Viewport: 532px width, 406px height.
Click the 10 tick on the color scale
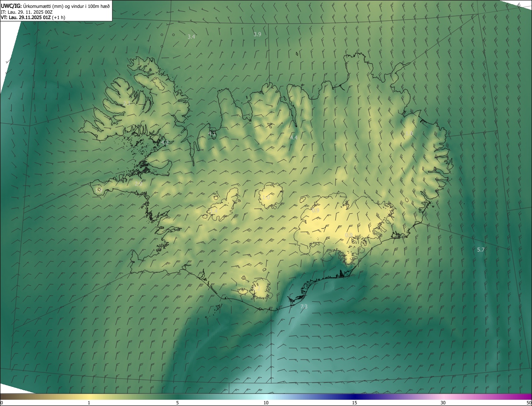click(x=266, y=403)
